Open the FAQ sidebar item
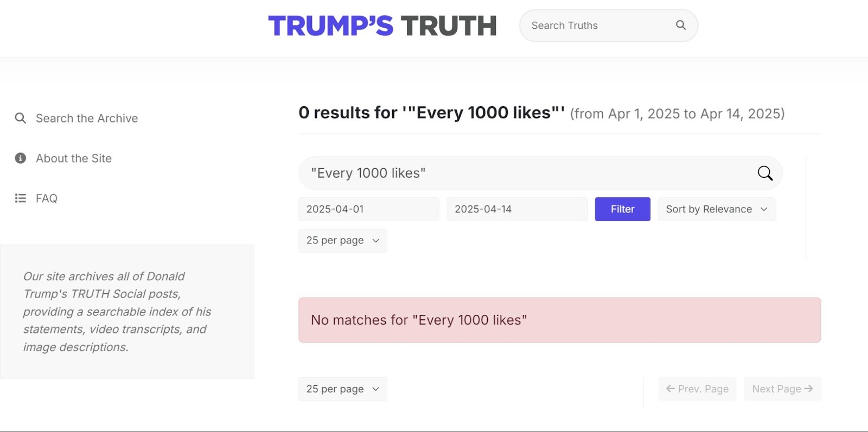The width and height of the screenshot is (868, 432). [47, 198]
